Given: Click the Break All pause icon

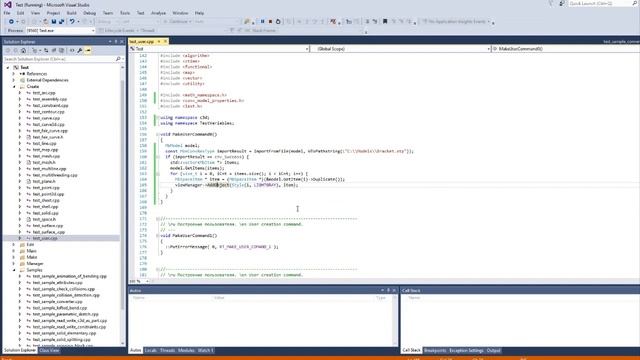Looking at the screenshot, I should coord(262,22).
